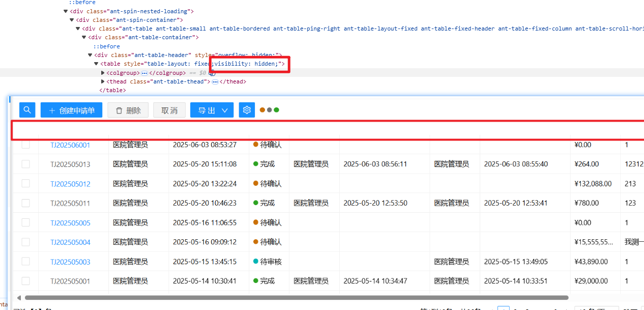This screenshot has height=310, width=644.
Task: Toggle the checkbox for TJ202505003
Action: click(x=25, y=261)
